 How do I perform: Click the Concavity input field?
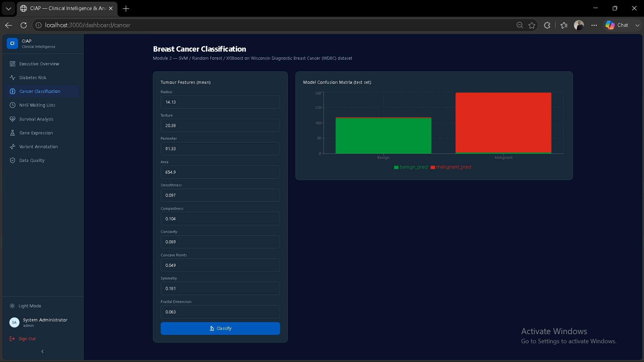point(220,242)
